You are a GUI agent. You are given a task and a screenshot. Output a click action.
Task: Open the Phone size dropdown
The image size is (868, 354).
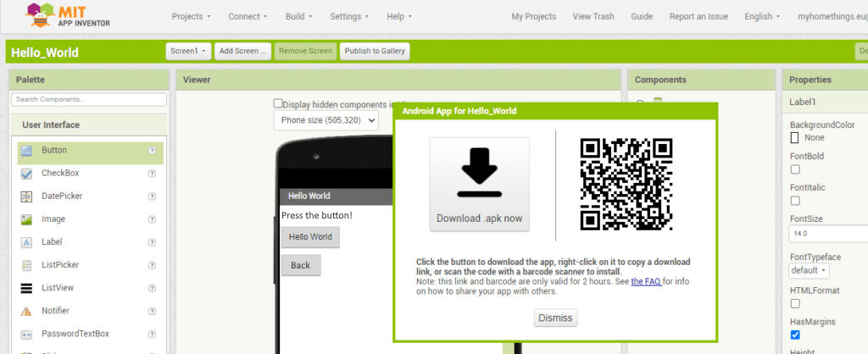326,120
